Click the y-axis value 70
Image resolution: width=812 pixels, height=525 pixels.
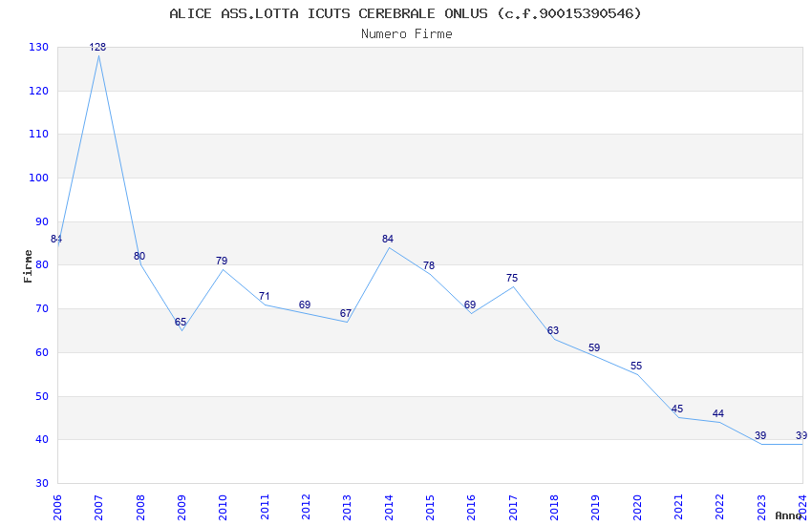(42, 308)
